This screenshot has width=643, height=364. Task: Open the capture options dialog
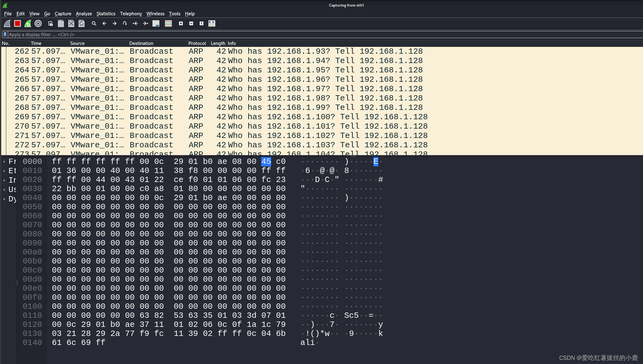(38, 23)
